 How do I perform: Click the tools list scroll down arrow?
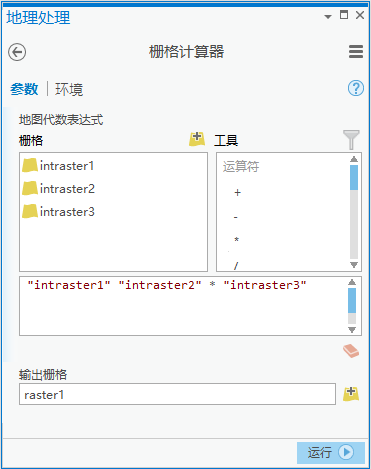354,265
